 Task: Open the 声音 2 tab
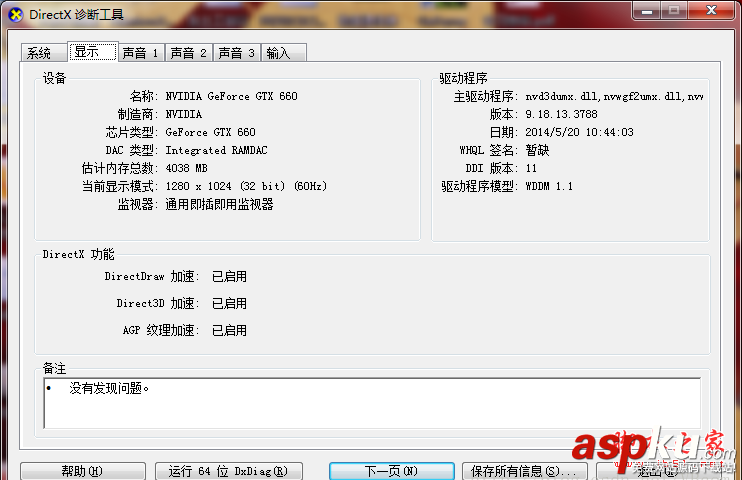click(x=189, y=53)
